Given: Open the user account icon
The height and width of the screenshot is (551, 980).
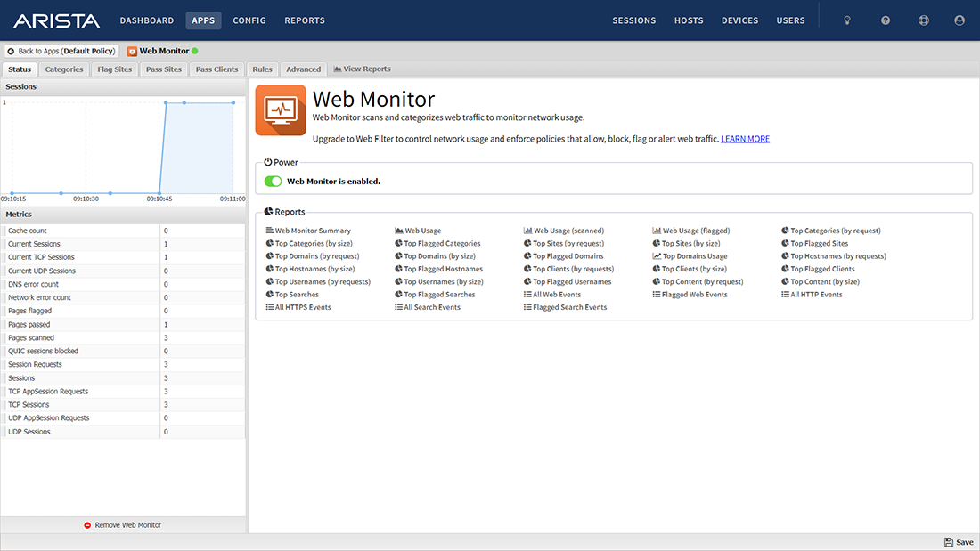Looking at the screenshot, I should click(960, 20).
